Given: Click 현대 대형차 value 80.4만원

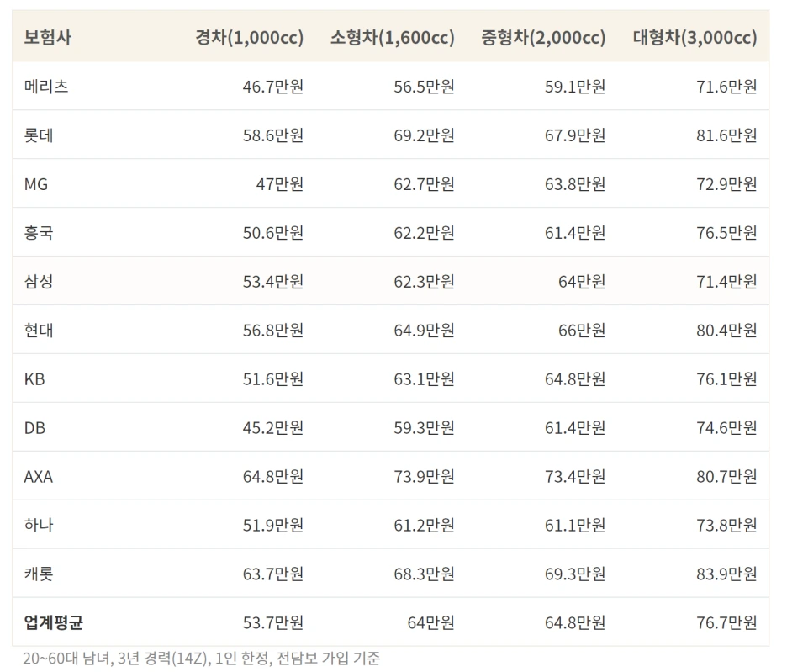Looking at the screenshot, I should pos(726,330).
